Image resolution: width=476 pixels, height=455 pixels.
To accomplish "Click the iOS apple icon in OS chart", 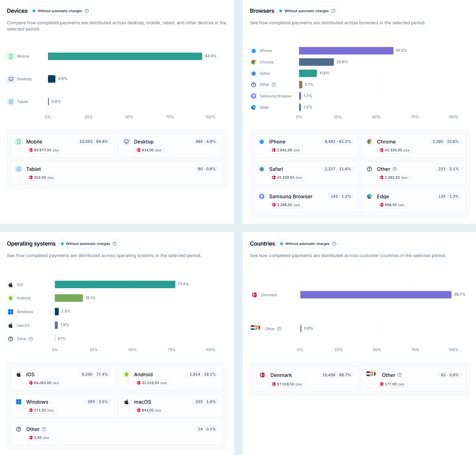I will [11, 285].
